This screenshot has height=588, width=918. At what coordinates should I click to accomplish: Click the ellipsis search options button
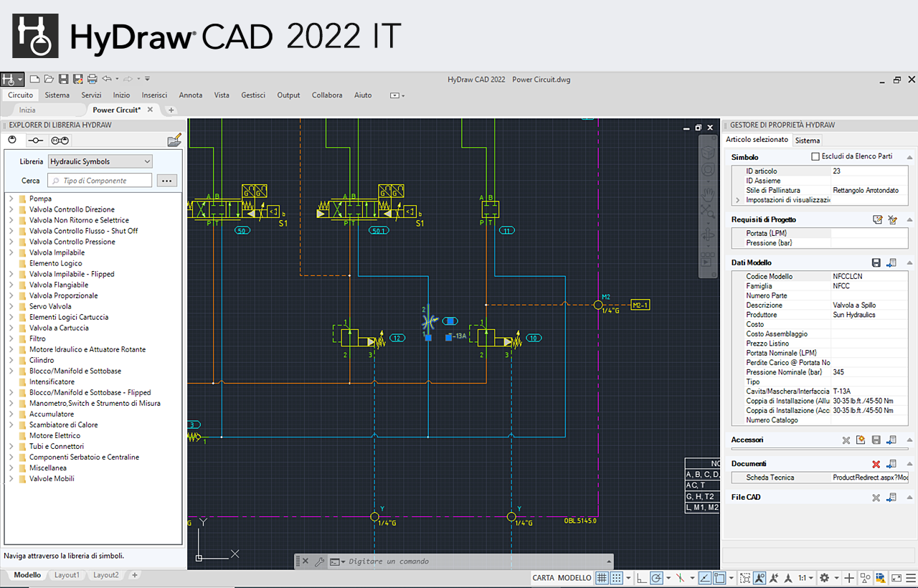166,181
